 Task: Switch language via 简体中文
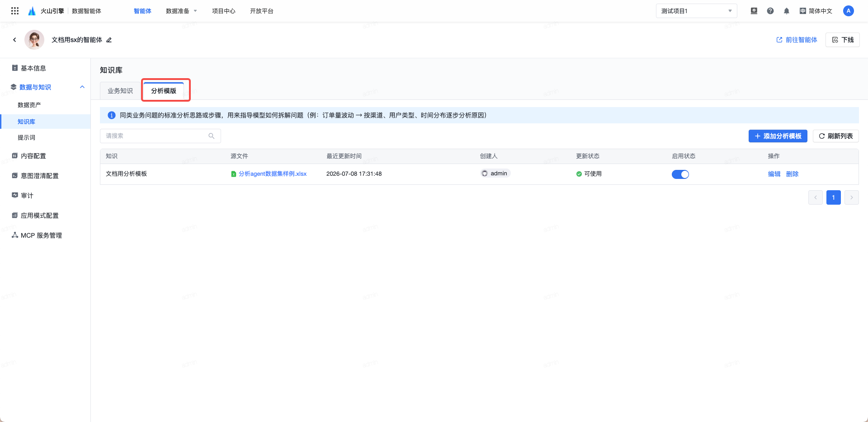(816, 11)
